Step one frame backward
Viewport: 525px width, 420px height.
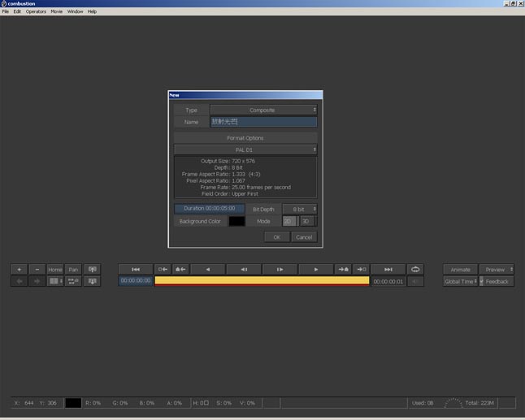pyautogui.click(x=244, y=270)
